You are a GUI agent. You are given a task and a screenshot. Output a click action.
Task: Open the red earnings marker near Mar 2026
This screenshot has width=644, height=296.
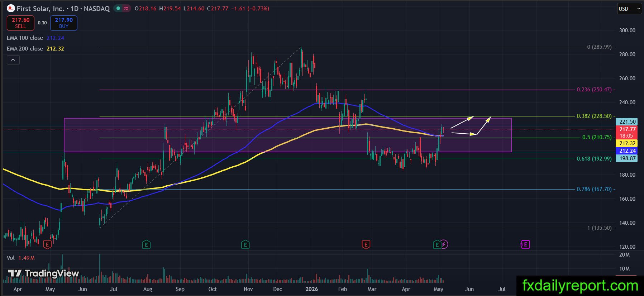click(366, 245)
